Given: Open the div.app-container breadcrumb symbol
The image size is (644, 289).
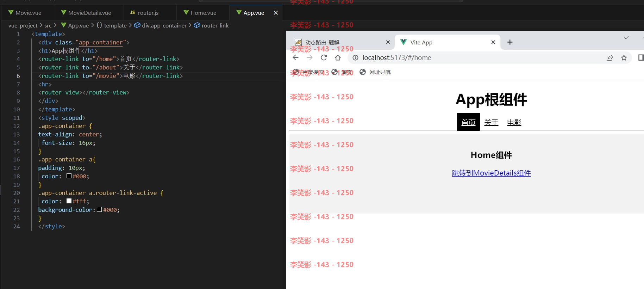Looking at the screenshot, I should pyautogui.click(x=160, y=25).
